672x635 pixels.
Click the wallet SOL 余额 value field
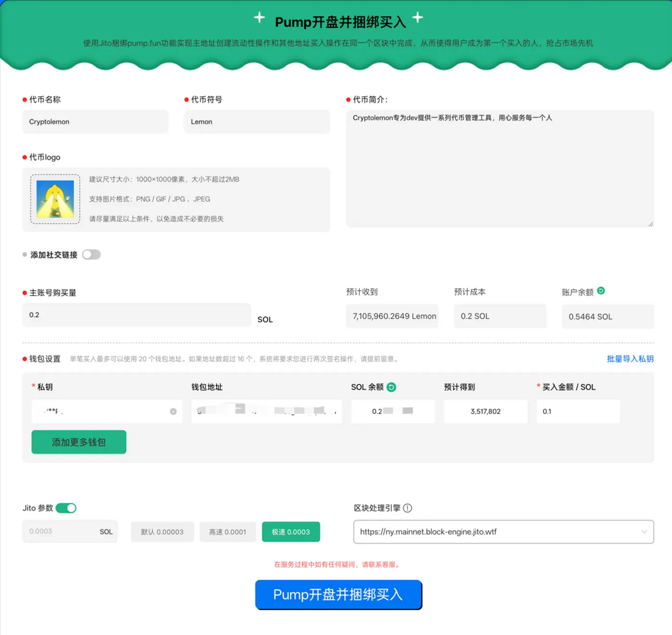[393, 411]
